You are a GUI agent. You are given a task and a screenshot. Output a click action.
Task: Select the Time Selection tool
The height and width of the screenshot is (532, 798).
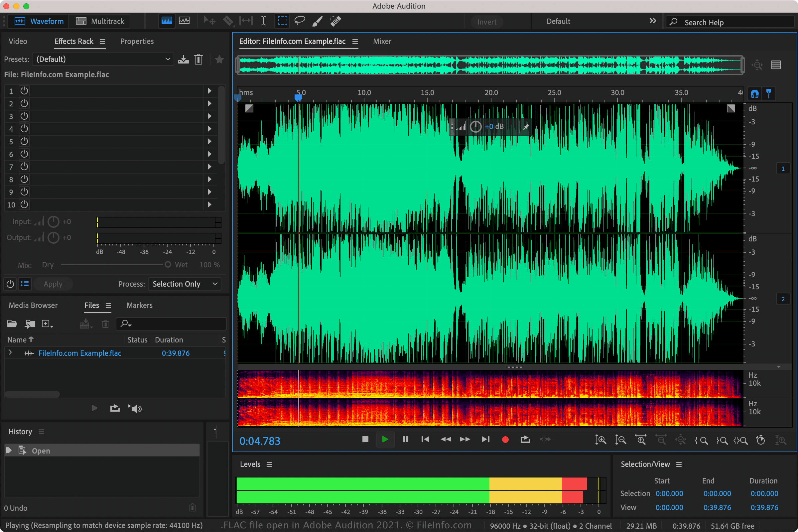[x=263, y=21]
